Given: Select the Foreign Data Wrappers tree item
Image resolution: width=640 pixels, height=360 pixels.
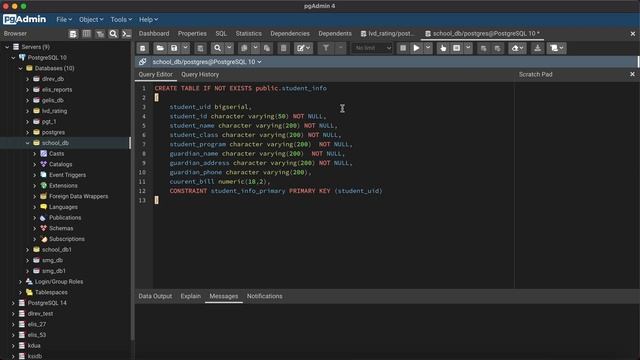Looking at the screenshot, I should [x=79, y=196].
